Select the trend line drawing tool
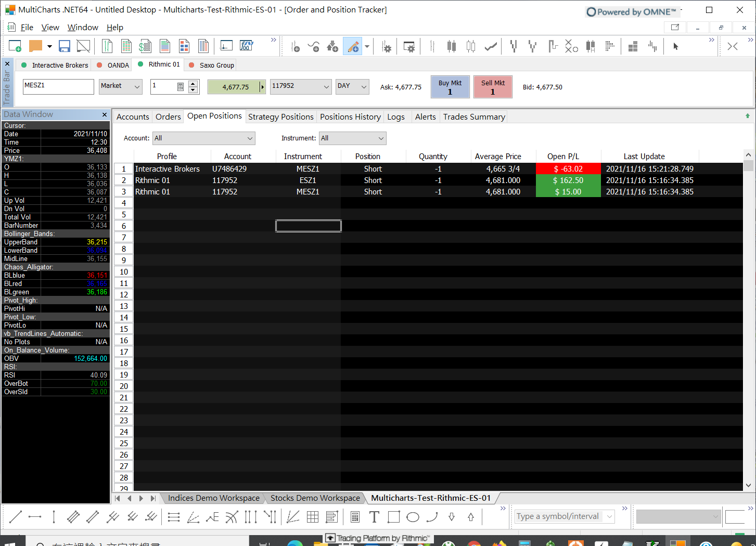This screenshot has height=546, width=756. [x=16, y=517]
